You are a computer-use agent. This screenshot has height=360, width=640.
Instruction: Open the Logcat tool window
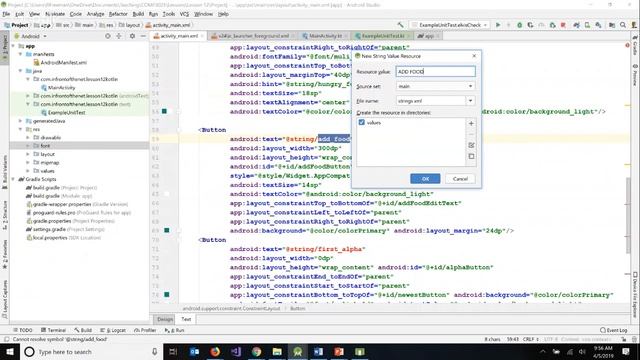pyautogui.click(x=114, y=330)
